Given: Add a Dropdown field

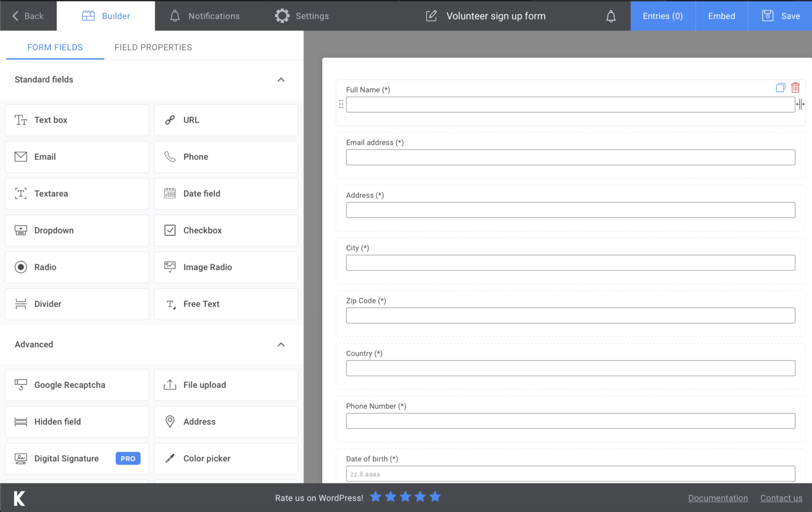Looking at the screenshot, I should (x=77, y=230).
